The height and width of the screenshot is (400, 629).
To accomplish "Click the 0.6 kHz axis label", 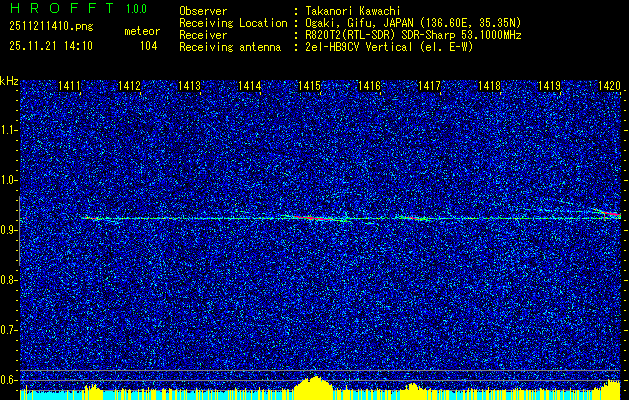I will pos(8,380).
